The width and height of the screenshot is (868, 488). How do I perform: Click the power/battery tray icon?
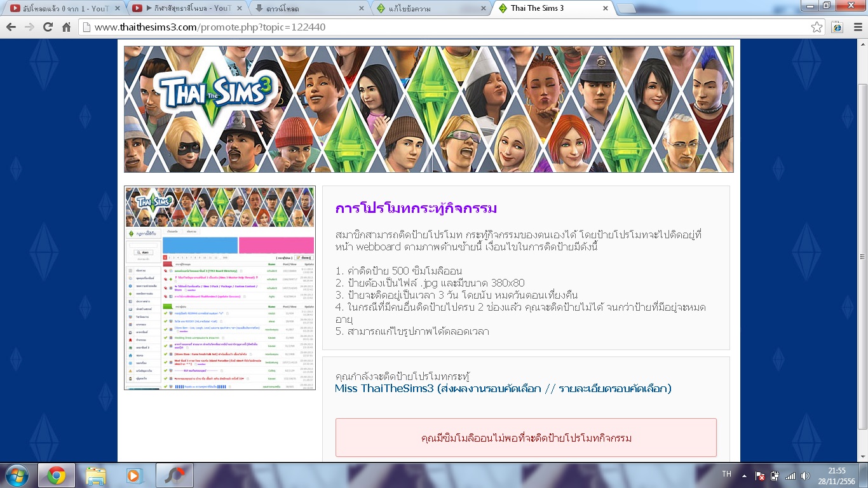pyautogui.click(x=775, y=475)
